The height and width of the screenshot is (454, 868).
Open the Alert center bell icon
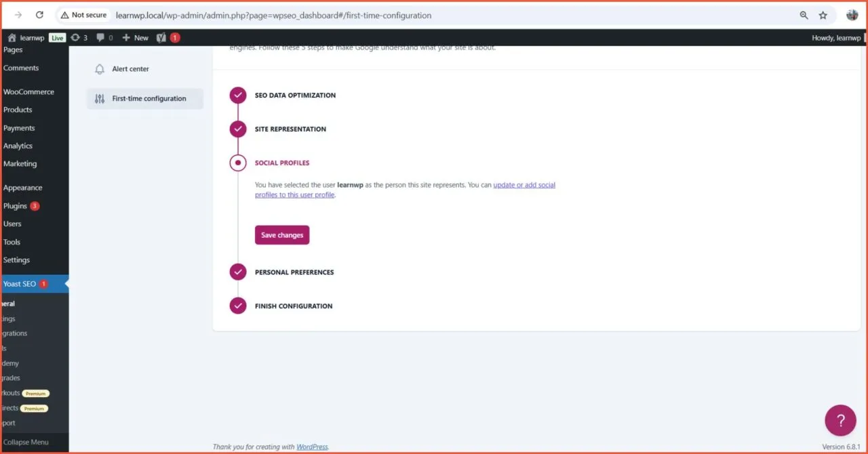[99, 68]
